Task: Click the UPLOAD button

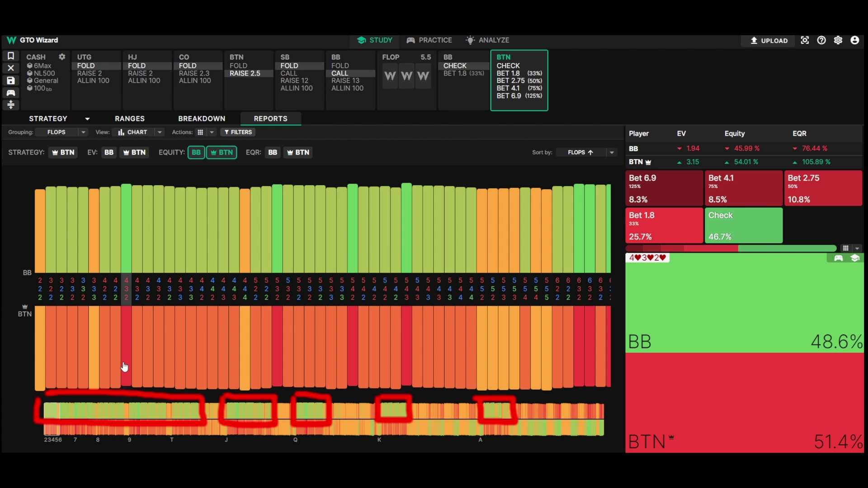Action: click(769, 41)
